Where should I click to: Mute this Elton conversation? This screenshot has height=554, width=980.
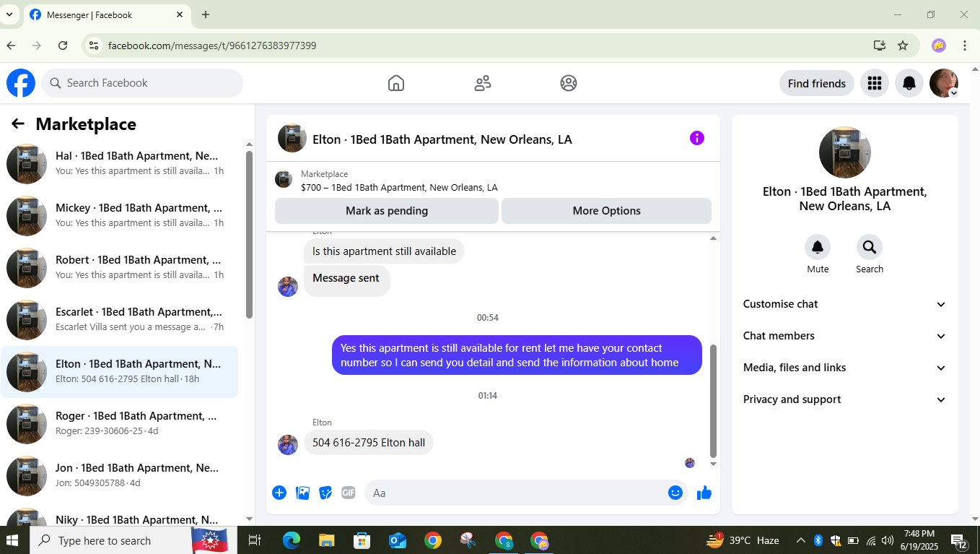point(818,247)
